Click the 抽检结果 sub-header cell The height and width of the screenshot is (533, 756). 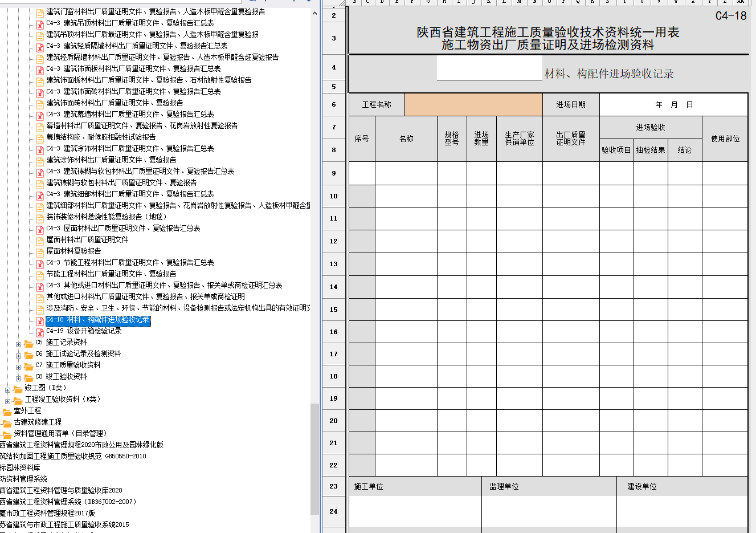point(651,150)
